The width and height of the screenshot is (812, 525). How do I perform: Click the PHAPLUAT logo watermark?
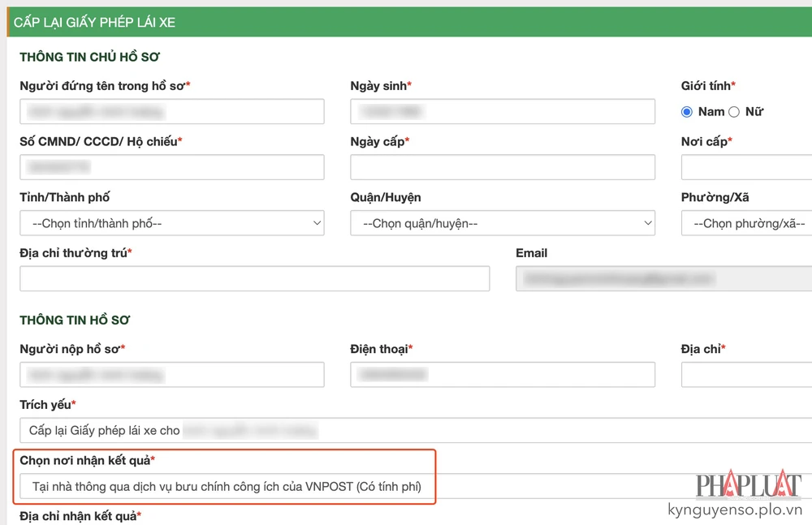[x=748, y=485]
